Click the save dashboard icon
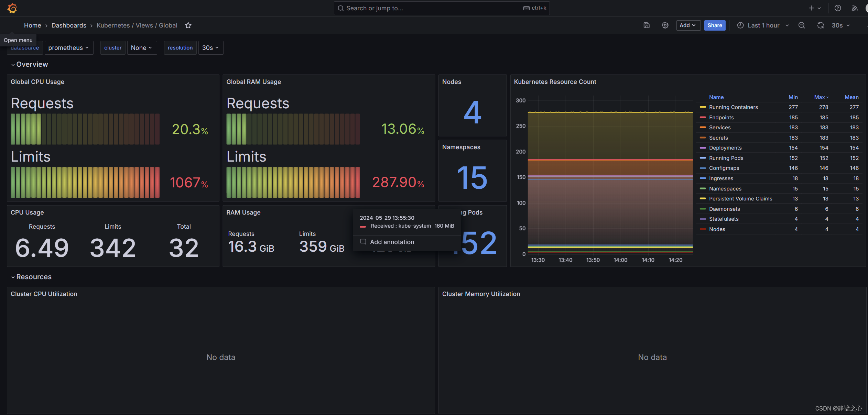Screen dimensions: 868x415 pyautogui.click(x=647, y=25)
